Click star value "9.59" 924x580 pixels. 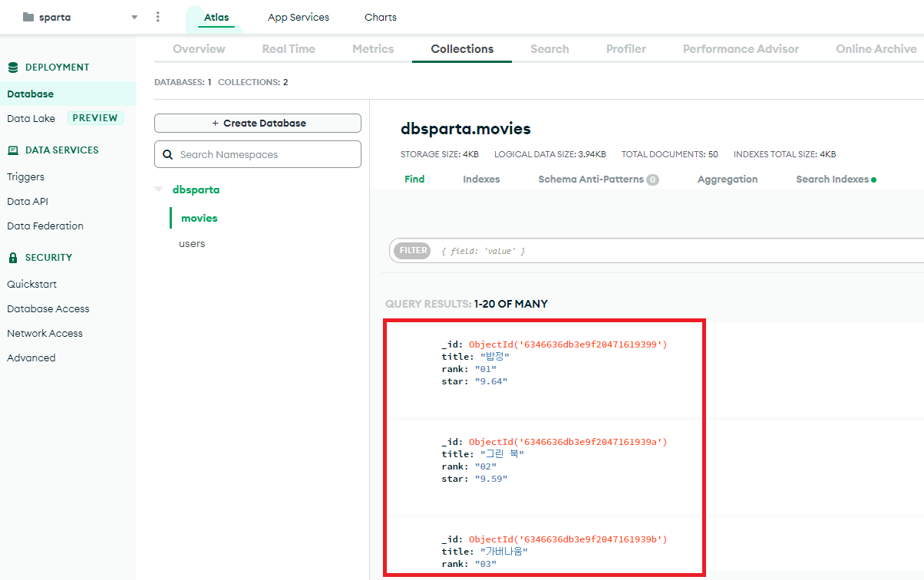(x=491, y=479)
